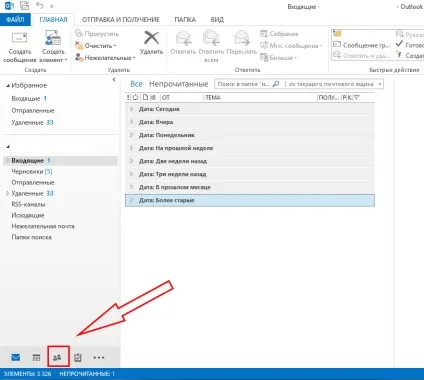Expand Удаленные folder in mailbox tree
The height and width of the screenshot is (380, 424).
[x=8, y=193]
